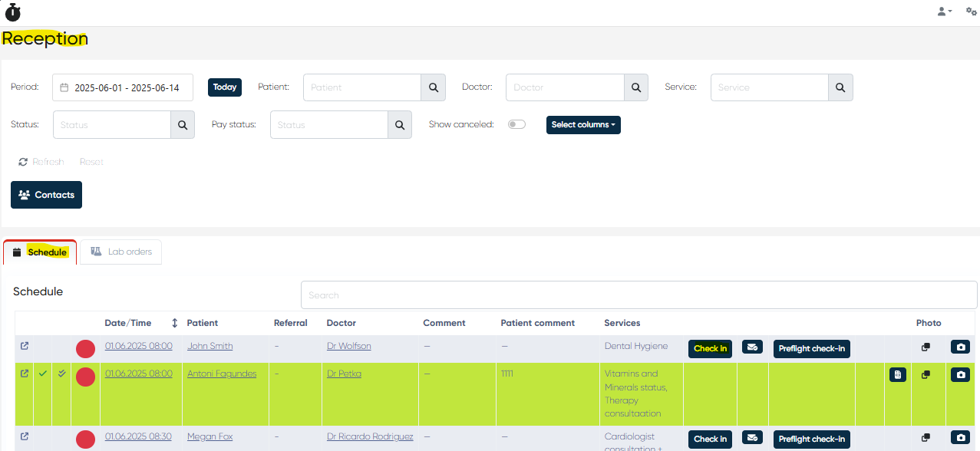Open the user account menu at top right
Viewport: 980px width, 451px height.
944,12
